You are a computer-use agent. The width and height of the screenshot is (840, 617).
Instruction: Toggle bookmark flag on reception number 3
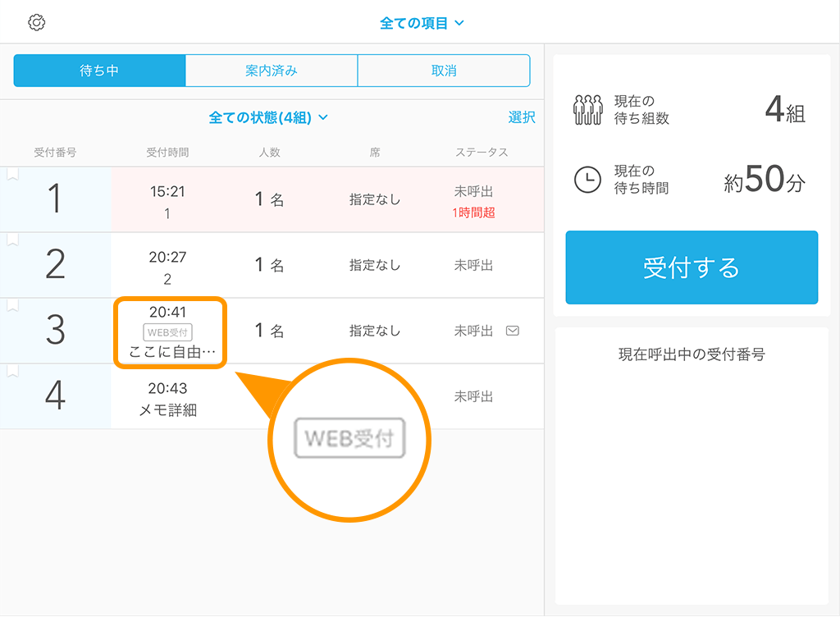12,306
